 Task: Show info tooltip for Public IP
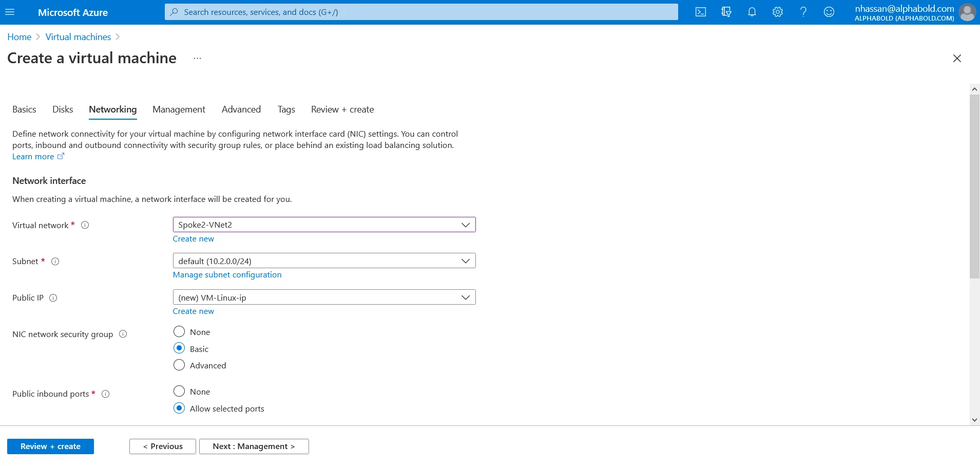pos(53,298)
